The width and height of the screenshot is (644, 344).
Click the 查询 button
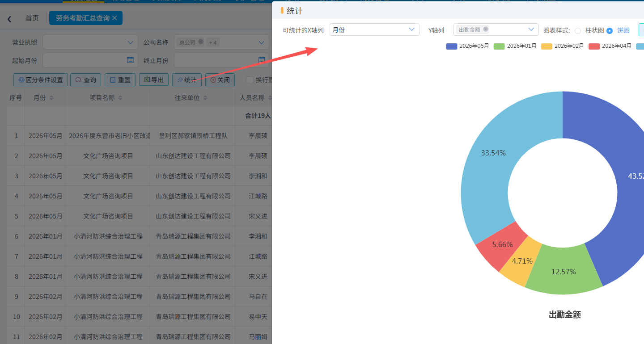86,80
